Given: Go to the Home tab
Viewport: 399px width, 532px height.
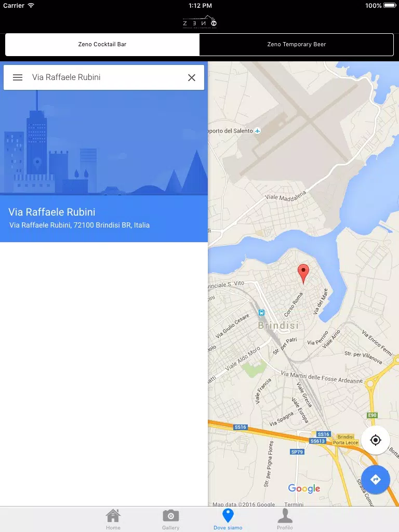Looking at the screenshot, I should 113,520.
